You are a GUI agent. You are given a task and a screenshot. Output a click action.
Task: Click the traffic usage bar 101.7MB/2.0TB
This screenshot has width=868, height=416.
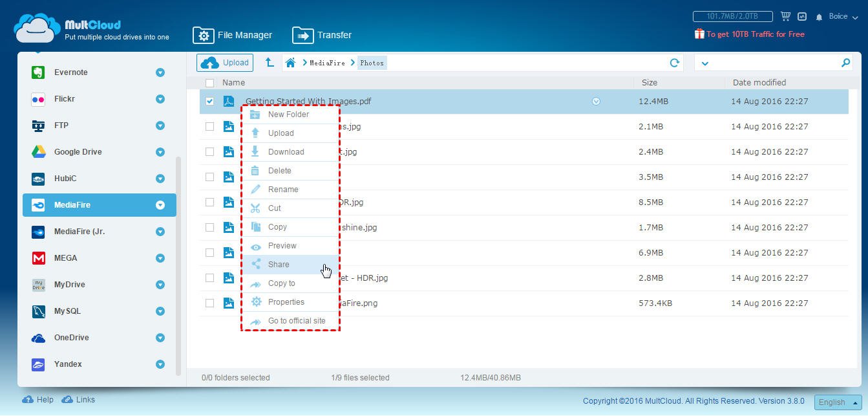pos(733,16)
